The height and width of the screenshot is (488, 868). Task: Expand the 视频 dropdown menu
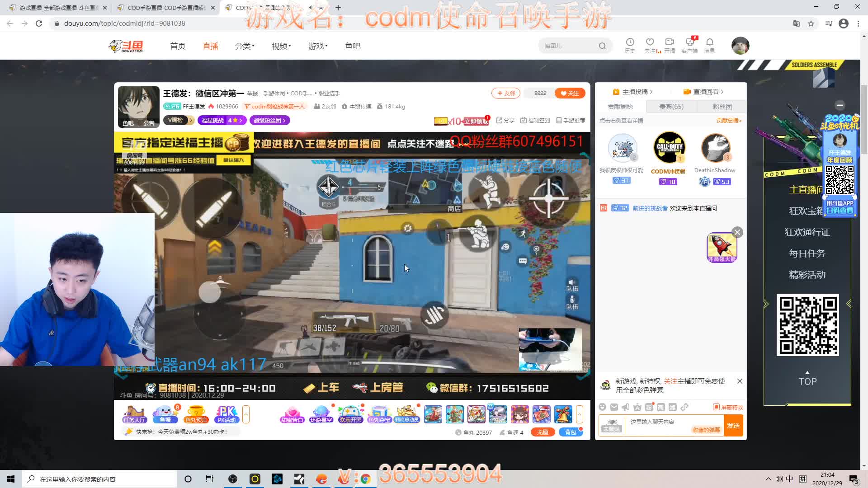coord(281,46)
